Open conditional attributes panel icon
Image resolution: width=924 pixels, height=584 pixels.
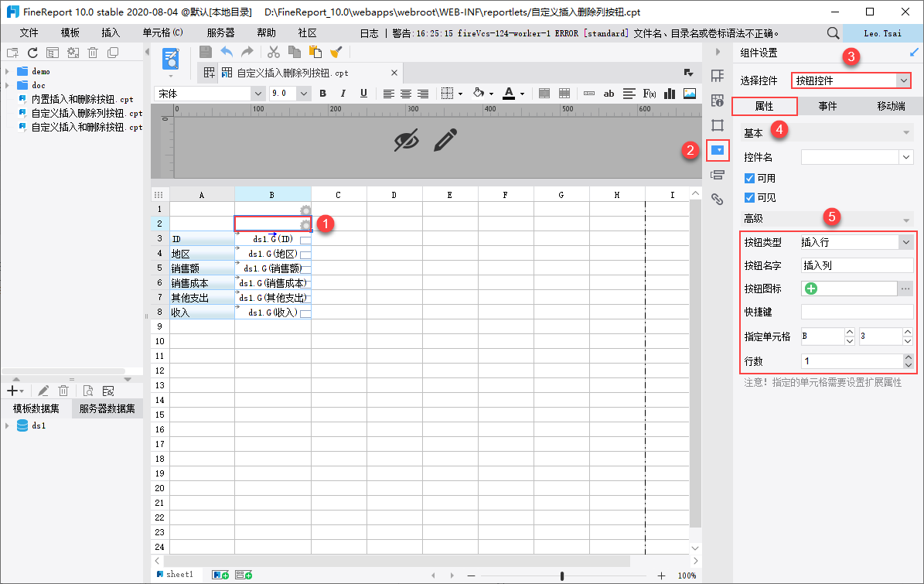[x=717, y=175]
